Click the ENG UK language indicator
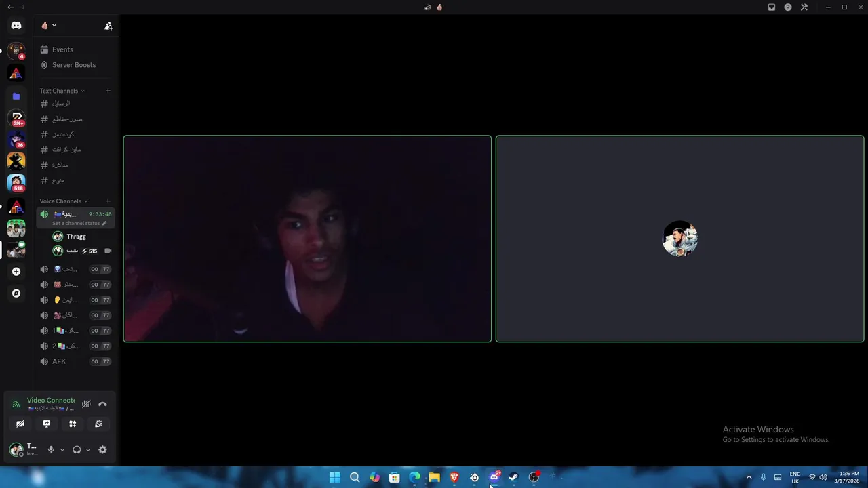Image resolution: width=868 pixels, height=488 pixels. 795,477
